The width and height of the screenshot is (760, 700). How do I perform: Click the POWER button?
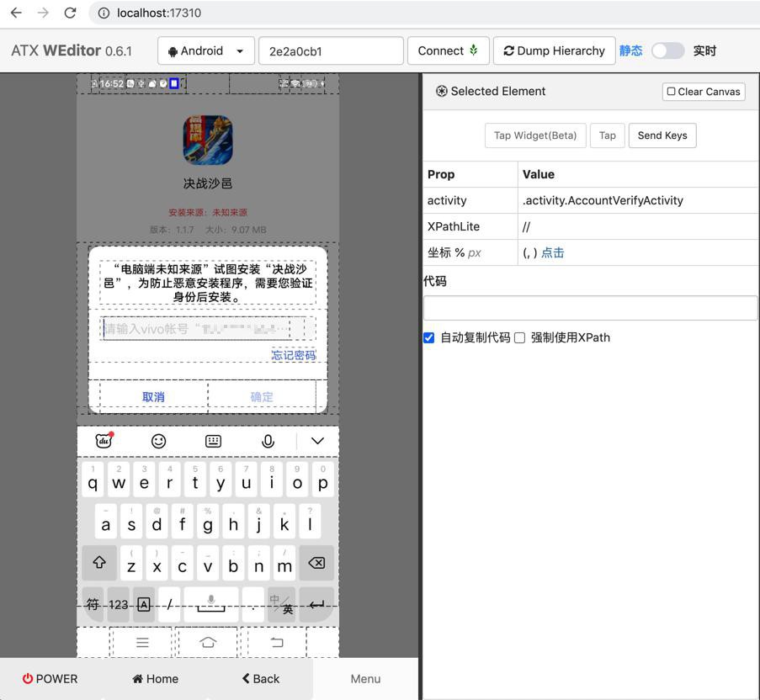(50, 679)
